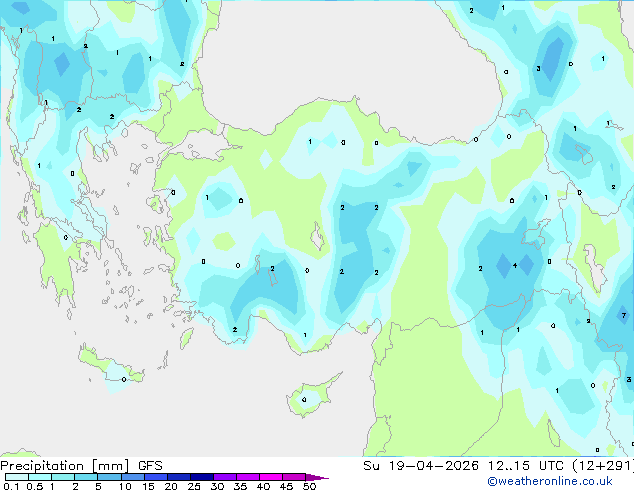Select the 35–40 mm legend color swatch
The width and height of the screenshot is (634, 490).
[248, 477]
